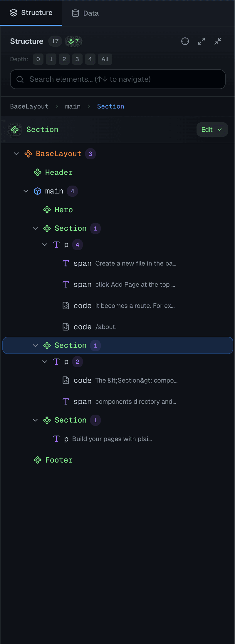Click the main breadcrumb link
Viewport: 235px width, 644px height.
73,106
